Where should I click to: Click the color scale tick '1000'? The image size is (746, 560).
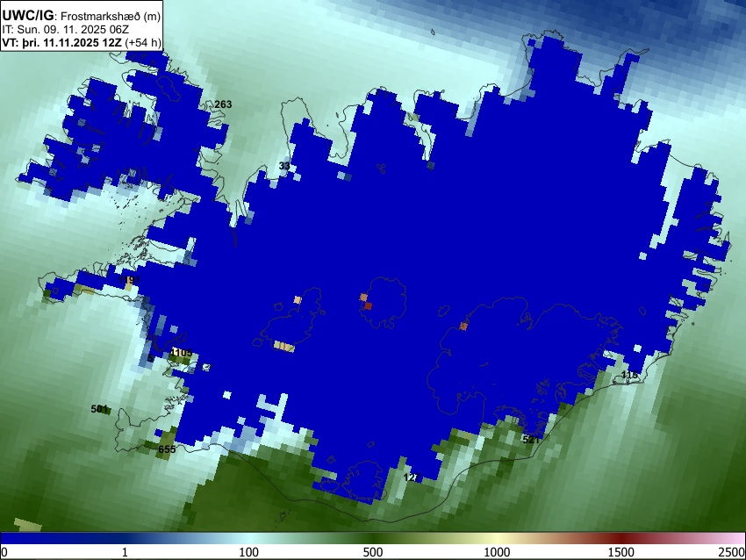(x=497, y=552)
